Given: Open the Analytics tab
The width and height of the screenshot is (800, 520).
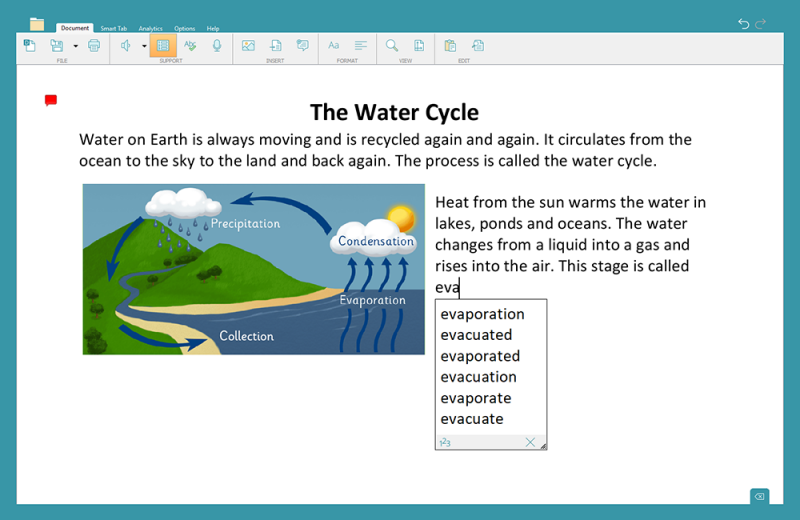Looking at the screenshot, I should [x=151, y=28].
